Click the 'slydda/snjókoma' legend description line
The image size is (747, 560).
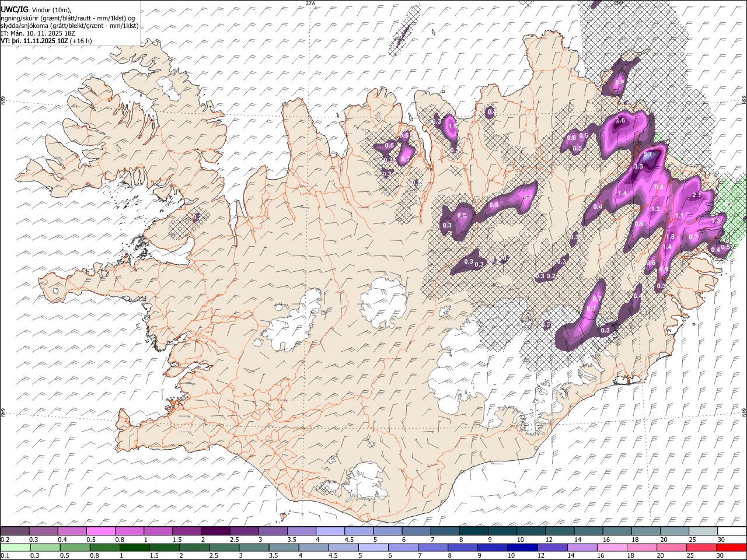(69, 26)
